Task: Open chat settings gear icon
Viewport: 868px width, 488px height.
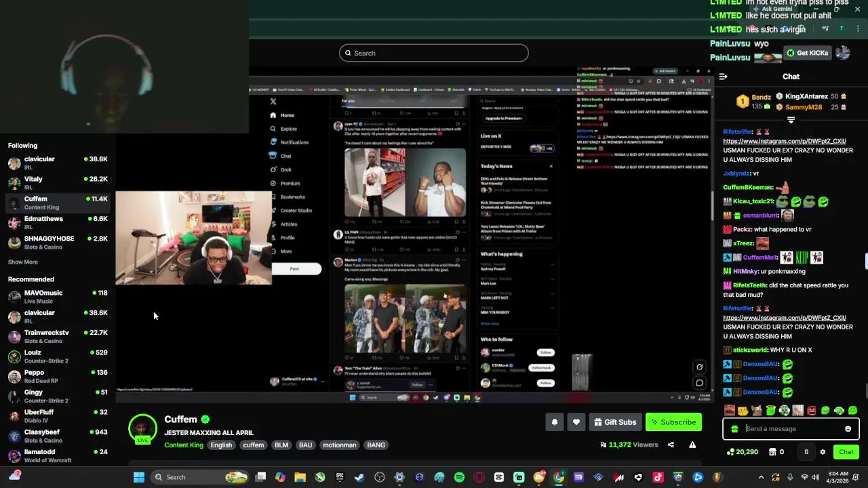Action: coord(823,452)
